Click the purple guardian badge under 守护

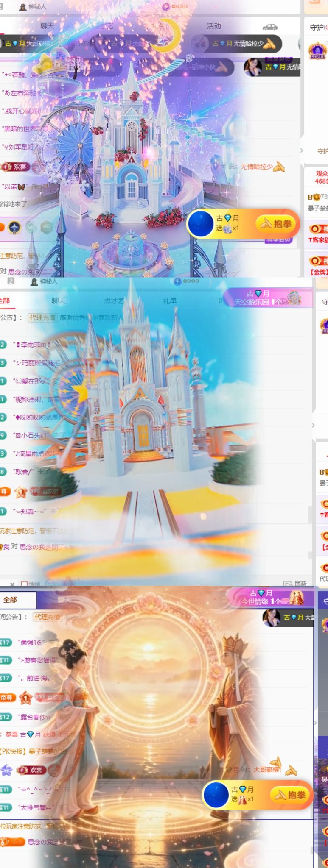point(318,51)
